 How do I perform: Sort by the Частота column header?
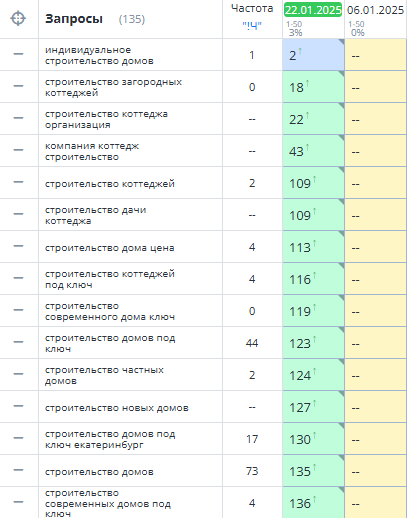pos(252,9)
